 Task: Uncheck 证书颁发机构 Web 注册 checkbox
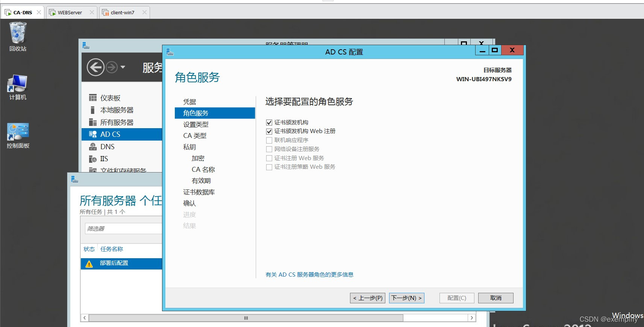pyautogui.click(x=269, y=131)
